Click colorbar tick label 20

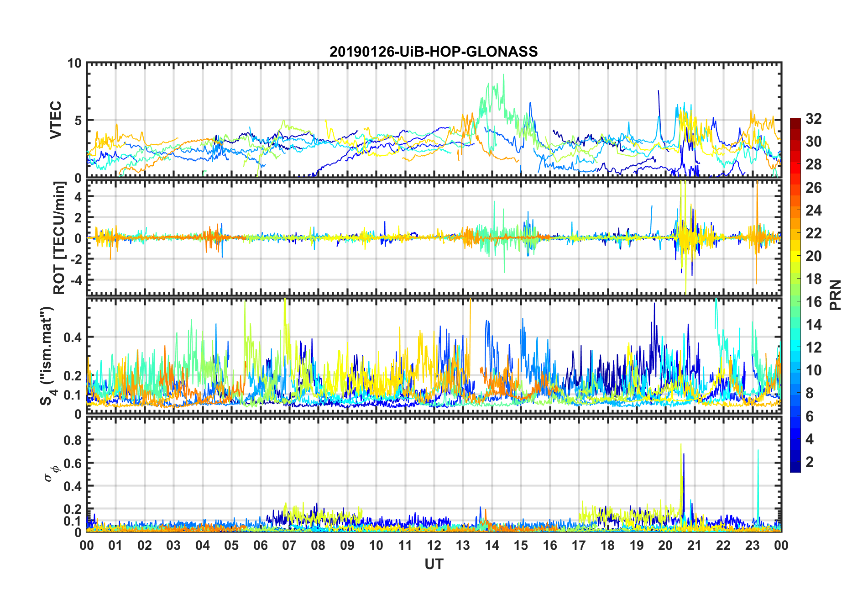[814, 256]
